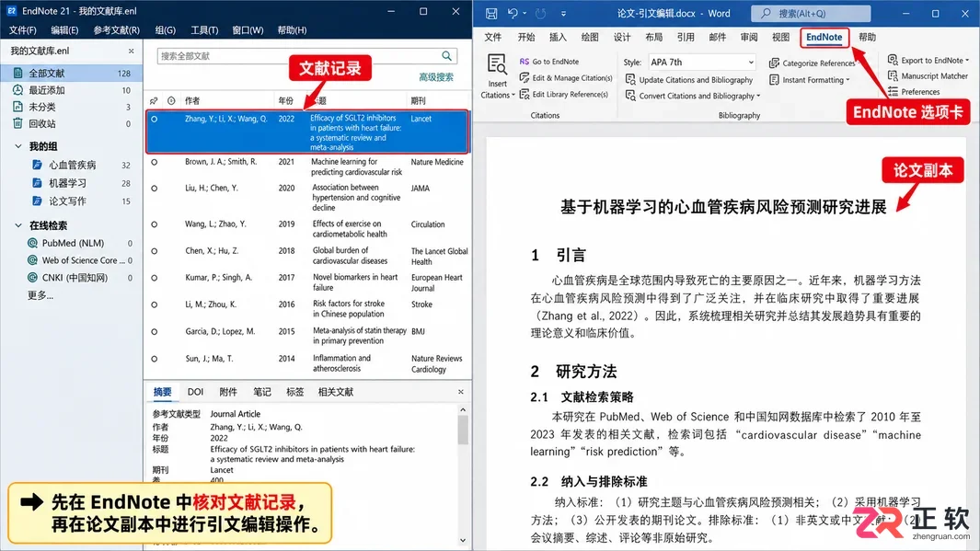The image size is (980, 551).
Task: Click Edit & Manage Citation(s)
Action: pyautogui.click(x=566, y=78)
